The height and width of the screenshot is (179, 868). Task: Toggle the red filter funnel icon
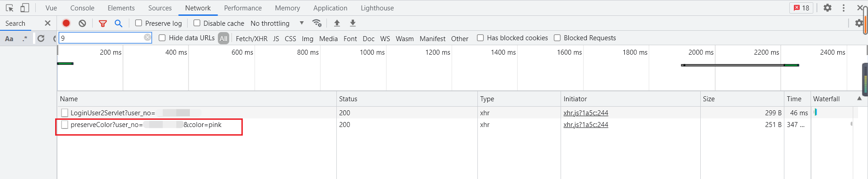(103, 23)
